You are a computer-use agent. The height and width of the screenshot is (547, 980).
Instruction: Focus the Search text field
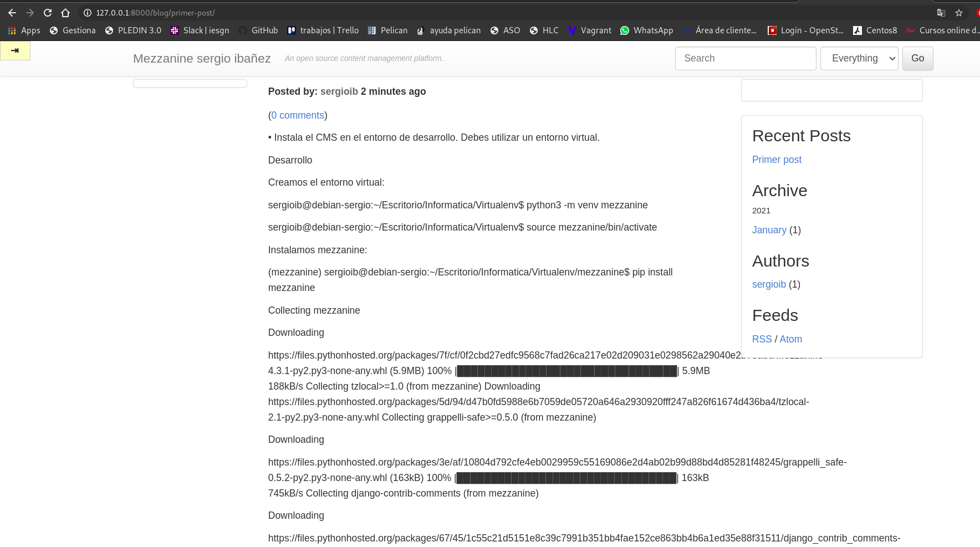click(745, 58)
